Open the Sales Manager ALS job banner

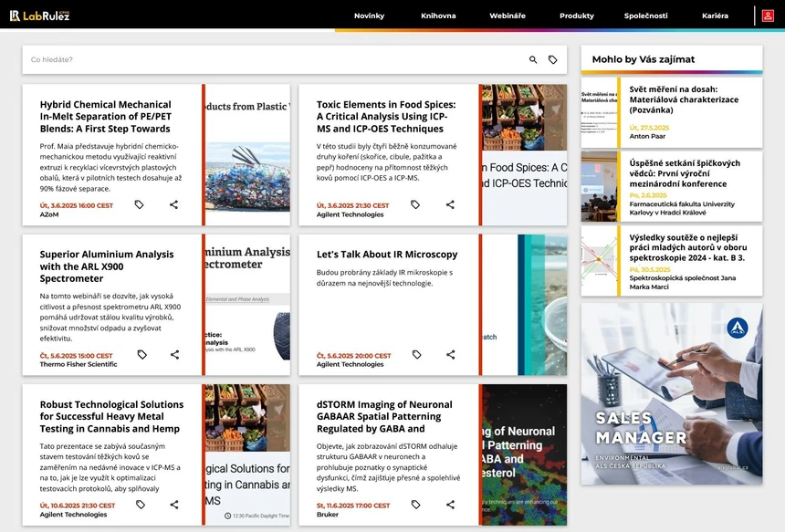coord(672,394)
